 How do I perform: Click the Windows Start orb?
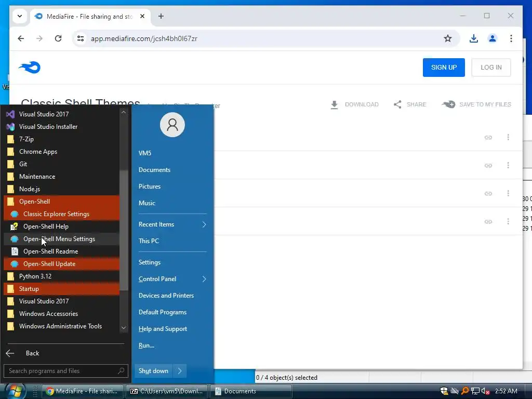point(15,391)
